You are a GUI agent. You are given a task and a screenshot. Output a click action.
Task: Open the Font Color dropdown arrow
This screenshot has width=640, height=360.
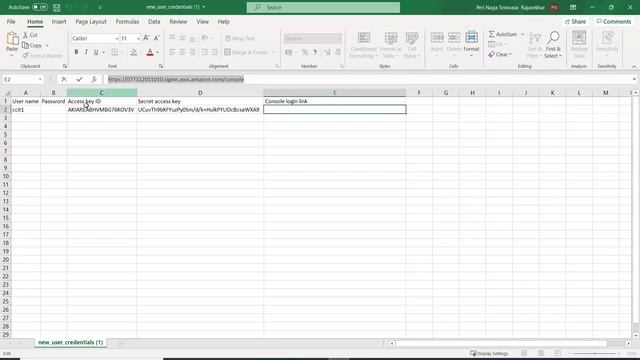click(x=158, y=52)
